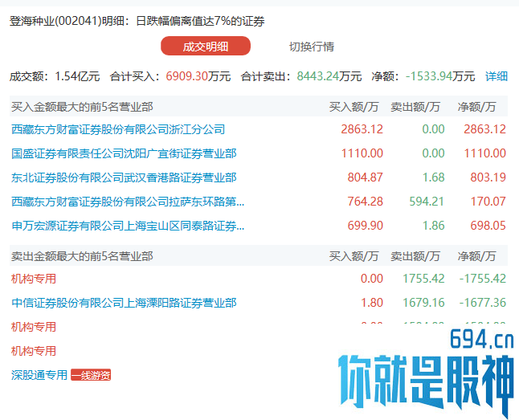Click net amount 698.05 cell
Viewport: 519px width, 420px height.
tap(488, 226)
